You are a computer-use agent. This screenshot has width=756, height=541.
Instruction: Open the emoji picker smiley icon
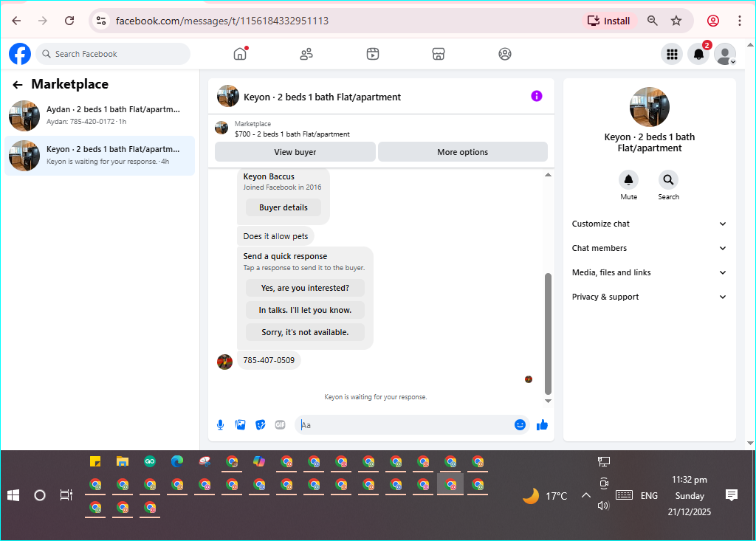click(520, 425)
